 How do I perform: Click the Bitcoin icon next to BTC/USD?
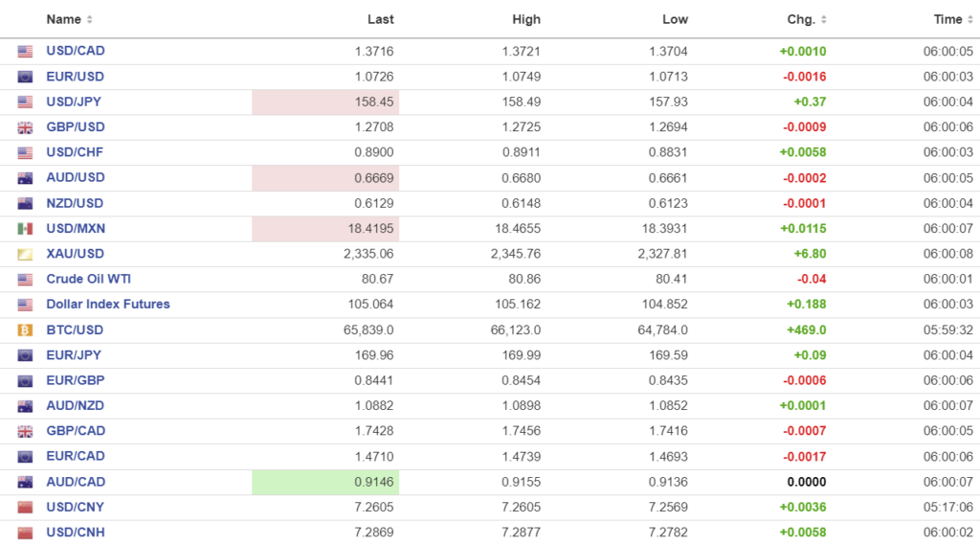(x=25, y=330)
